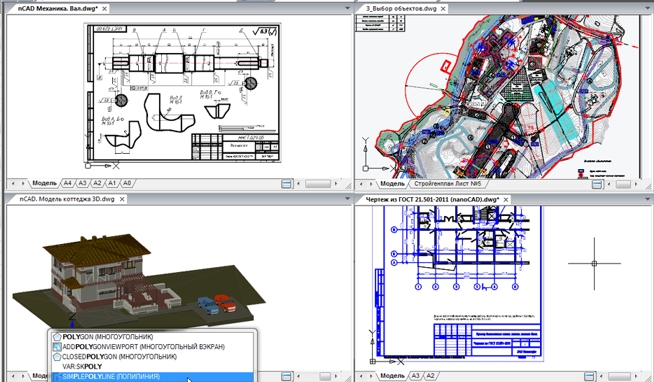The image size is (654, 382).
Task: Click horizontal scrollbar thumb in shaft drawing window
Action: click(x=318, y=183)
